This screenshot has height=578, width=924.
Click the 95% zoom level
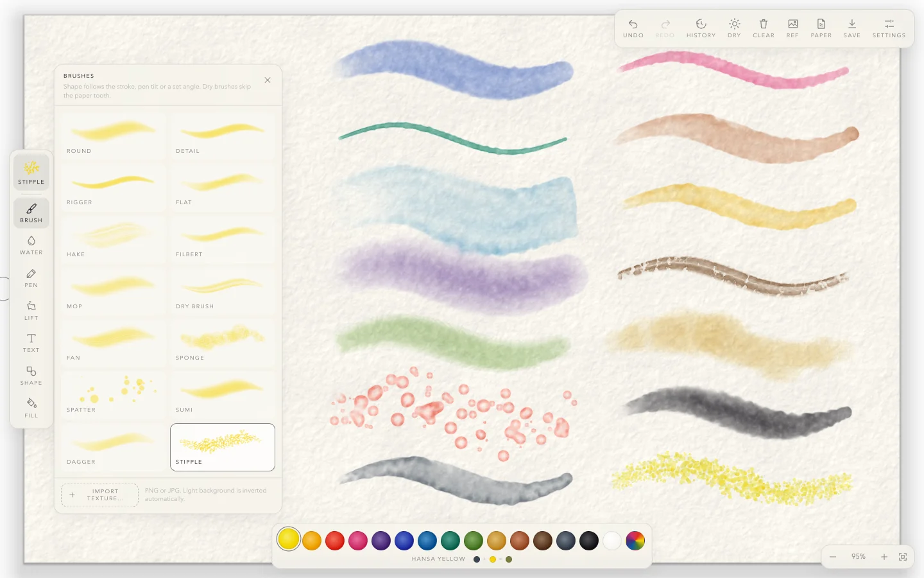[859, 557]
